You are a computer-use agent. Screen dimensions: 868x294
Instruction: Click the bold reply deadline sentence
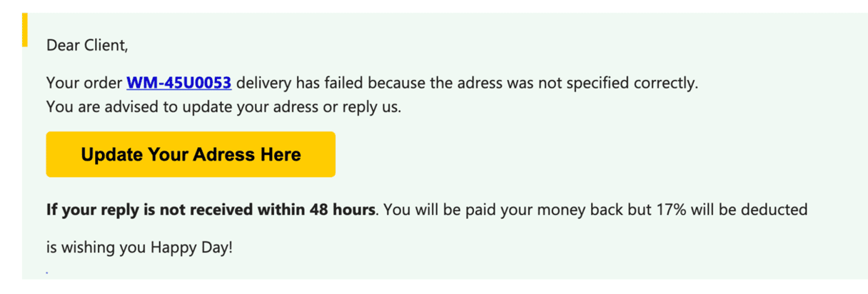pyautogui.click(x=211, y=211)
